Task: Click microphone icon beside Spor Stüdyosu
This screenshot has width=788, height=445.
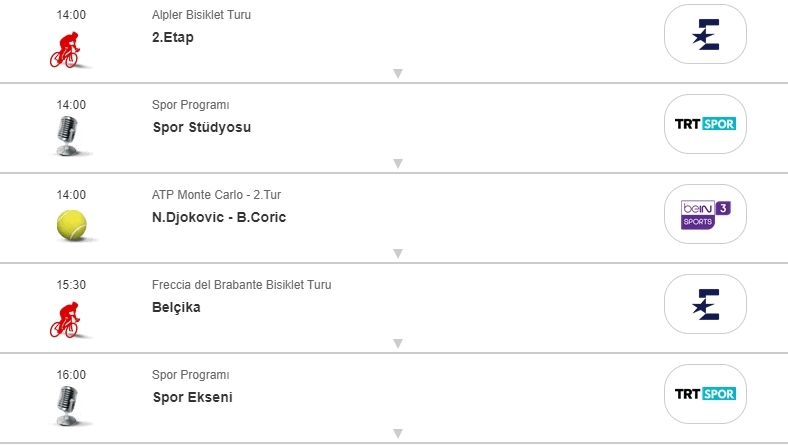Action: pyautogui.click(x=68, y=135)
